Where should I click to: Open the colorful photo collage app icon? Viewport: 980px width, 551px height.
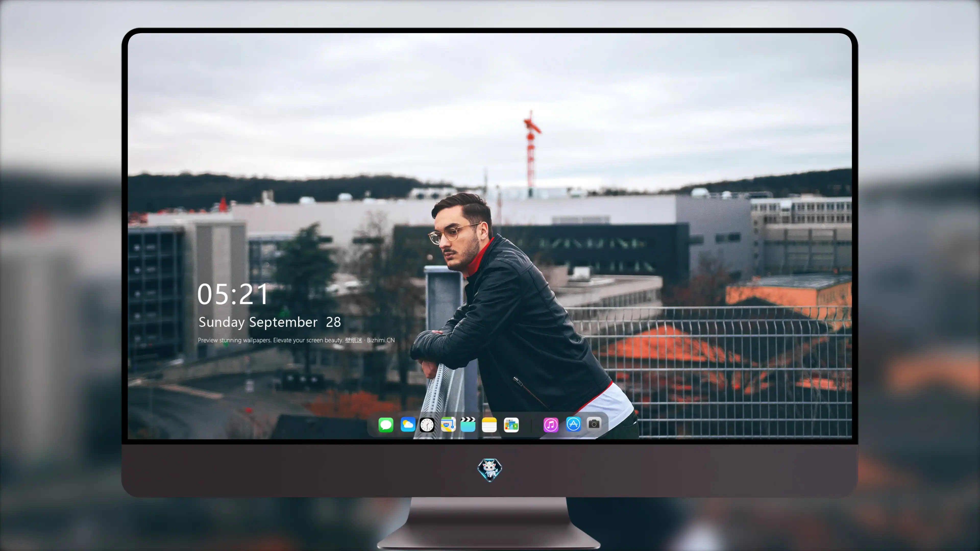point(511,425)
